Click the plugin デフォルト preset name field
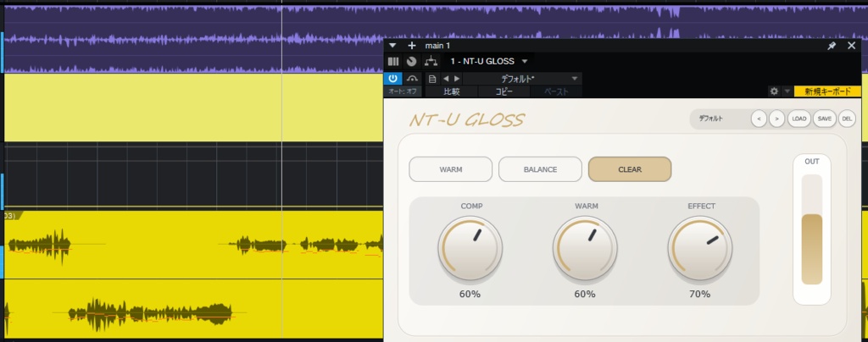Image resolution: width=868 pixels, height=342 pixels. pos(719,119)
